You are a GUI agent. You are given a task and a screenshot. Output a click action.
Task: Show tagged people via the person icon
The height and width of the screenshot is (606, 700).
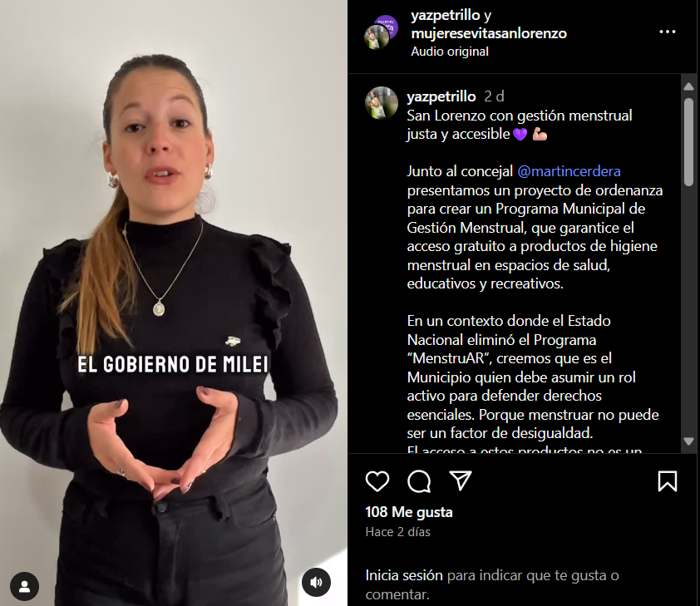tap(25, 586)
